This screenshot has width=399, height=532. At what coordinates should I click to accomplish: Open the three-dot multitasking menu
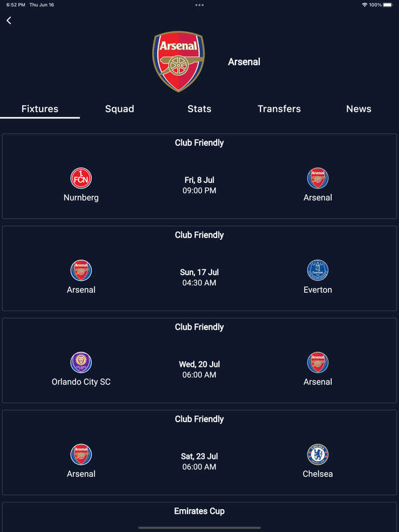[x=199, y=5]
